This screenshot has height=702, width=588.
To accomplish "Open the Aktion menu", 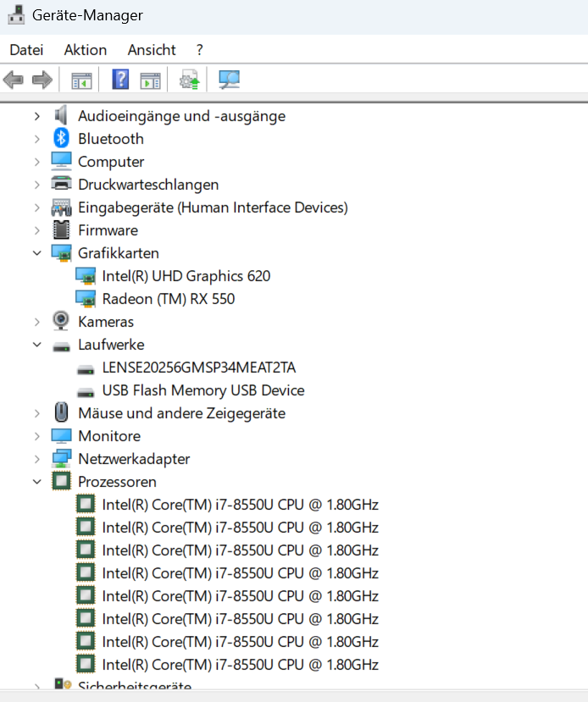I will tap(85, 50).
